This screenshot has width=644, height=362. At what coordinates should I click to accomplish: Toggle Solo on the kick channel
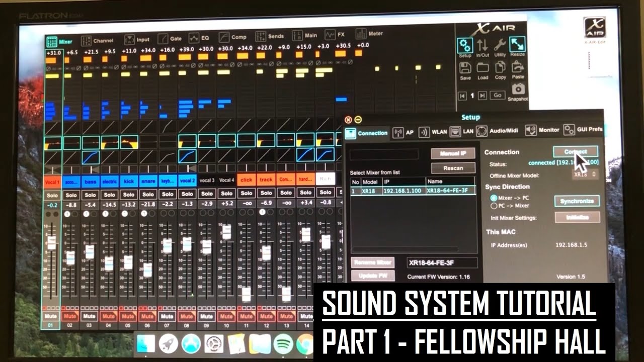coord(129,195)
